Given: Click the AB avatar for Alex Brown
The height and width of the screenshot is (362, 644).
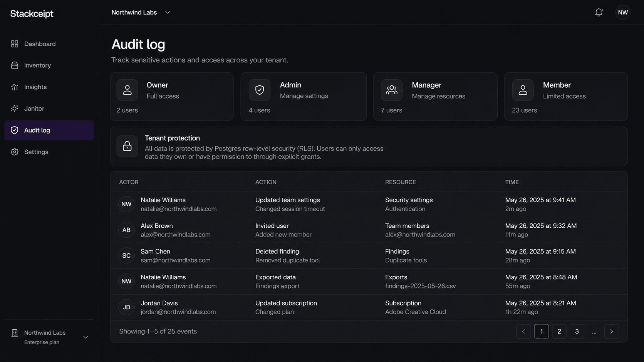Looking at the screenshot, I should click(x=126, y=230).
